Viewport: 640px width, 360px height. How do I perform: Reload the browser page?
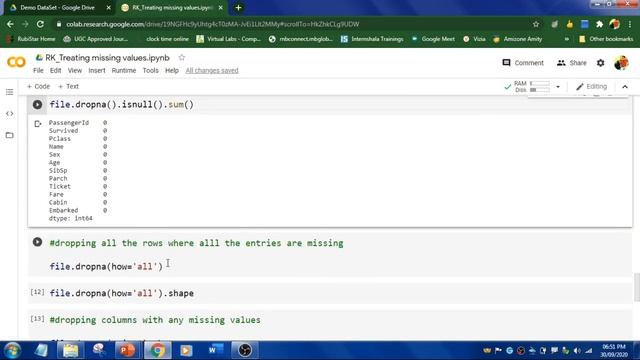40,24
